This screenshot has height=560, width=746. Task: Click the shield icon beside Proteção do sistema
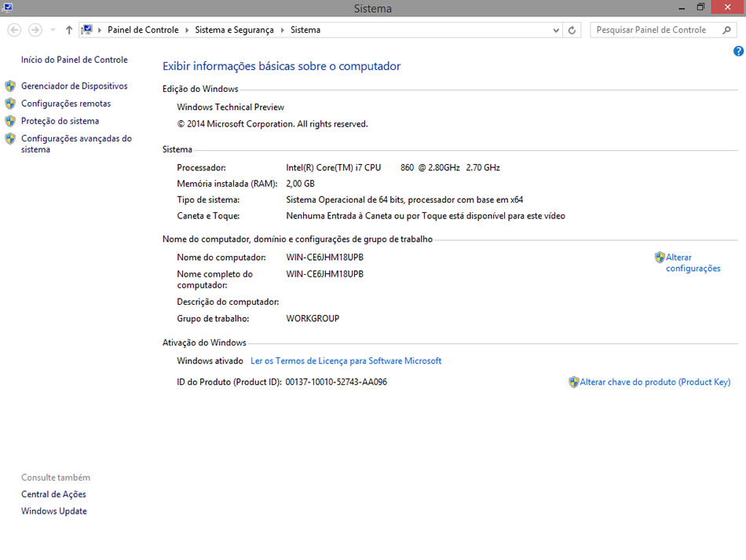coord(10,121)
